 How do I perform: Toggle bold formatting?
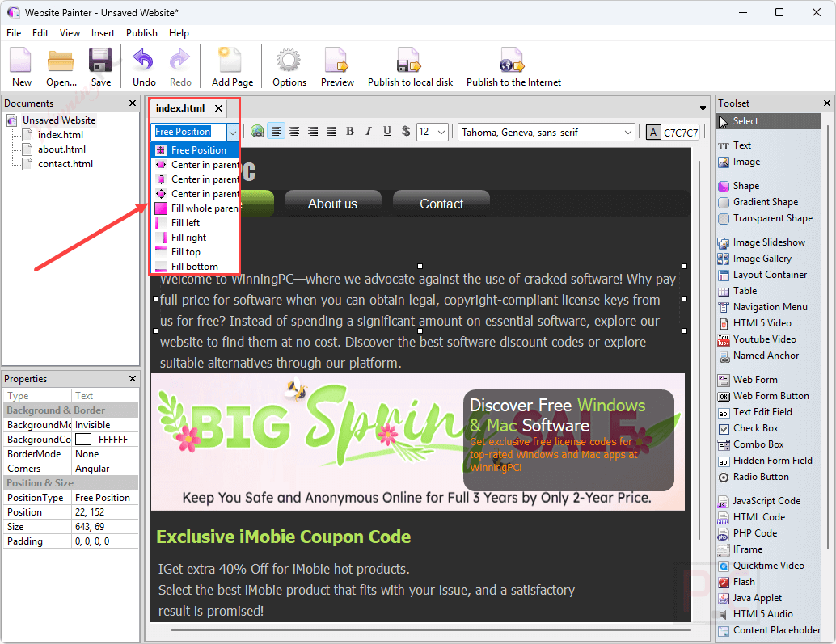[x=350, y=132]
